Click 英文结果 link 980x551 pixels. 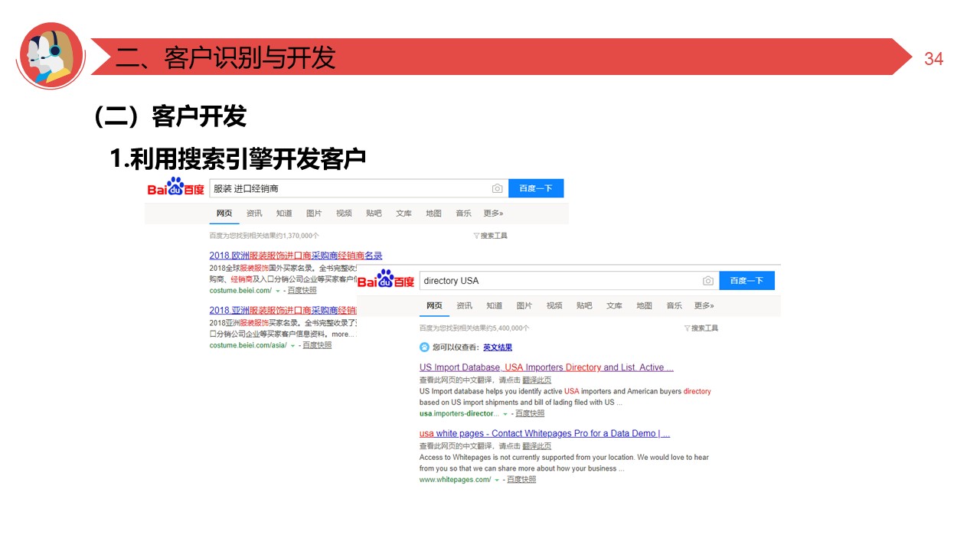[x=498, y=347]
